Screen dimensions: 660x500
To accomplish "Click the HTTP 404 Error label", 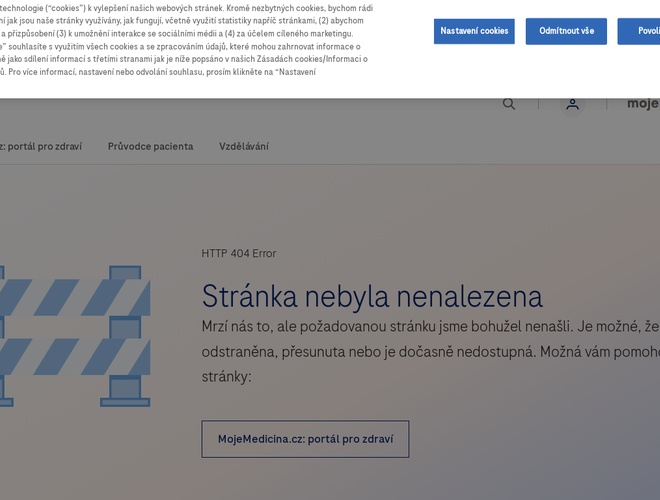I will point(239,254).
